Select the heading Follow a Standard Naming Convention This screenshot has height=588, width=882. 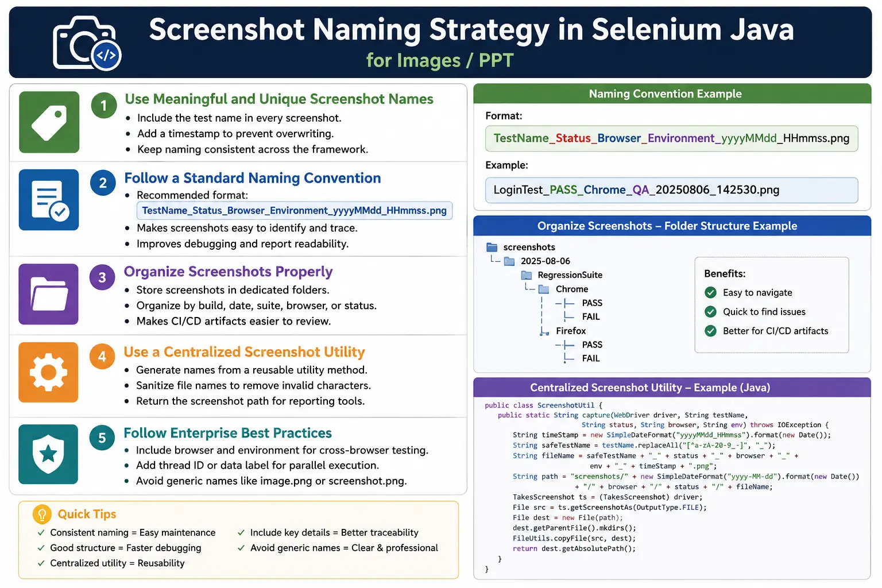point(253,178)
